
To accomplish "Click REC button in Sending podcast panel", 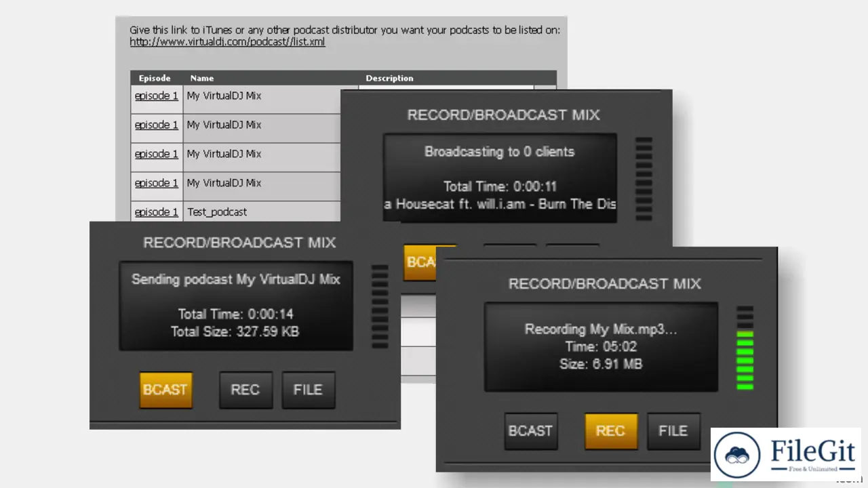I will [245, 390].
